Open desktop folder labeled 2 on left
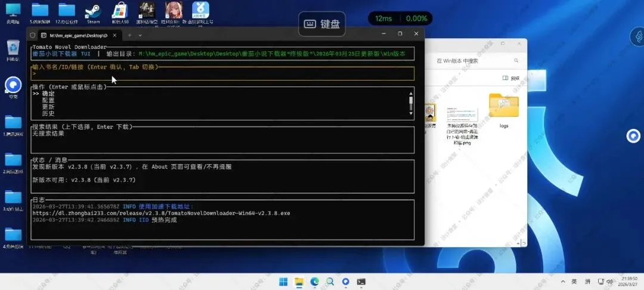Image resolution: width=644 pixels, height=290 pixels. tap(13, 163)
